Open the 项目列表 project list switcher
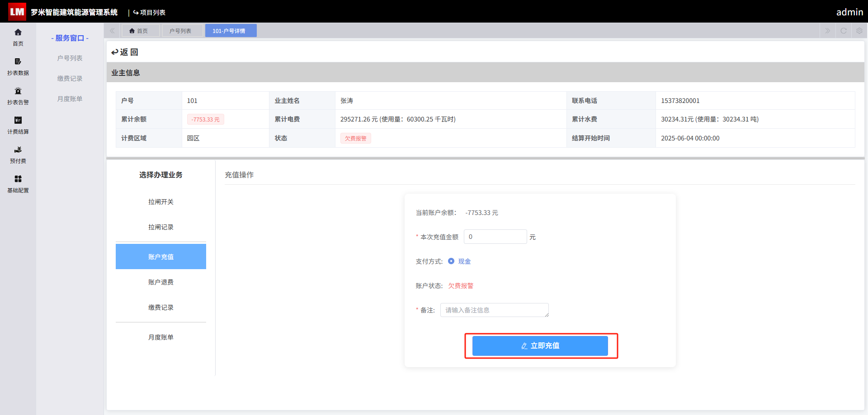Screen dimensions: 868x415 (149, 12)
